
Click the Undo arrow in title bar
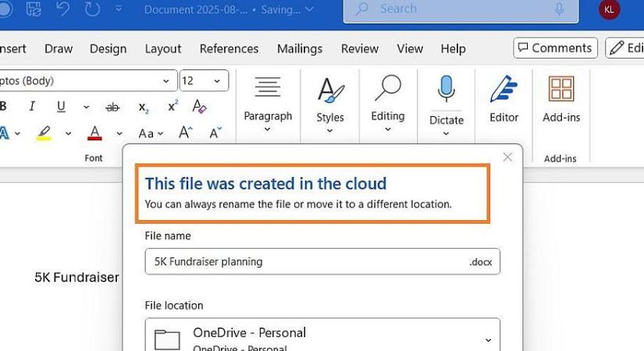pyautogui.click(x=62, y=9)
